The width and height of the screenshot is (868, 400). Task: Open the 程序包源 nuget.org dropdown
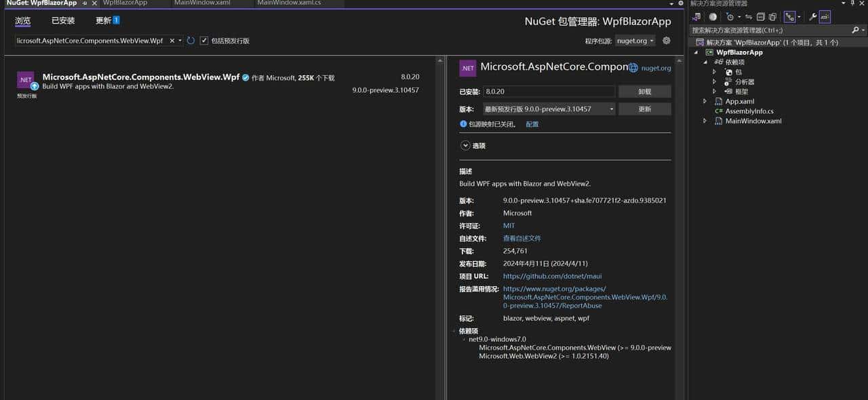point(635,40)
